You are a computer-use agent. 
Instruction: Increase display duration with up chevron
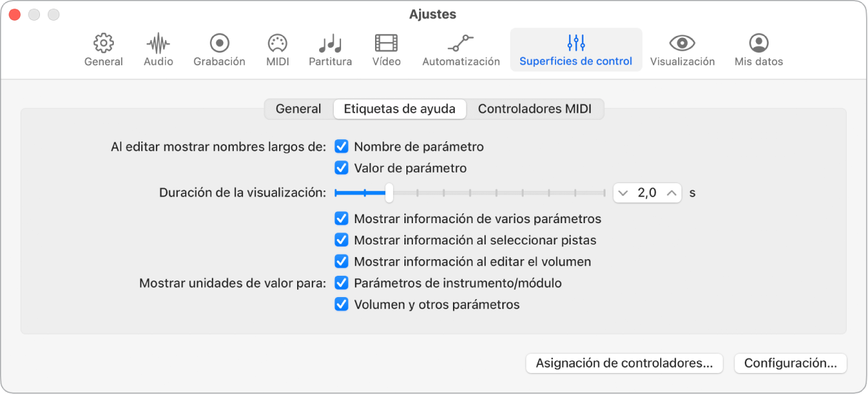pos(671,193)
